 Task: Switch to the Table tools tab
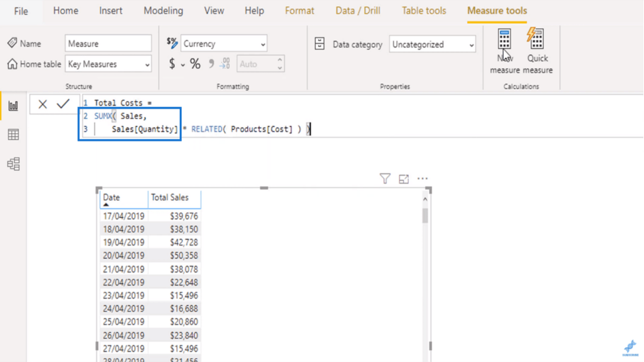(424, 11)
